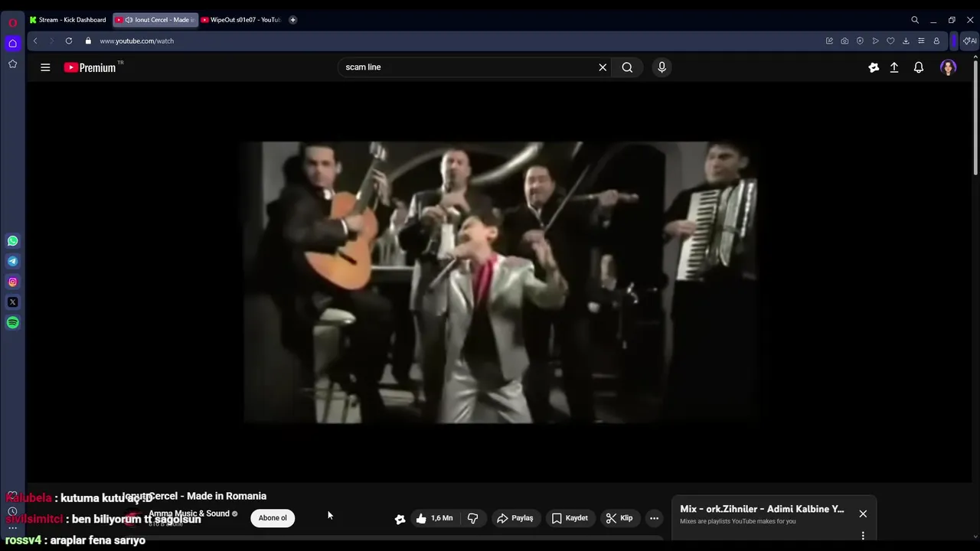
Task: Click the Abone ol subscribe button
Action: [273, 518]
